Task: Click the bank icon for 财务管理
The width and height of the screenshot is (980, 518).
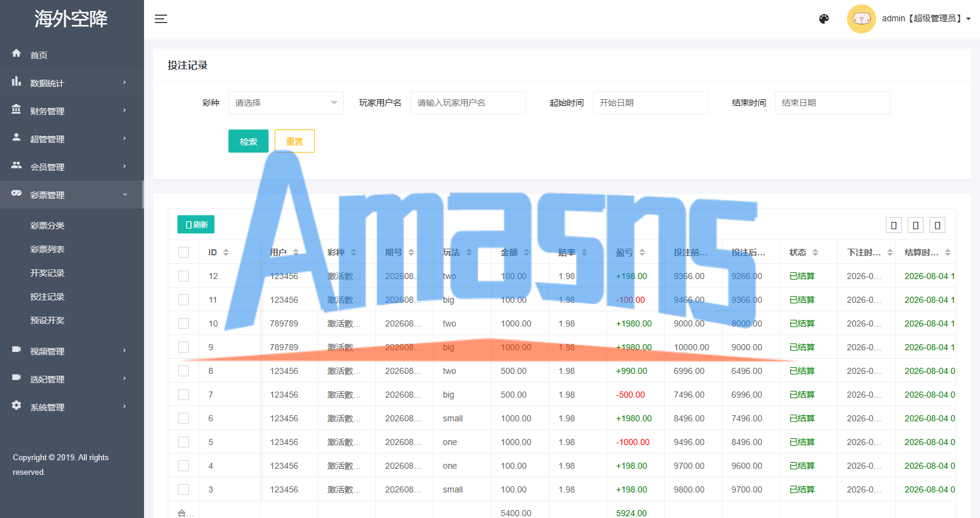Action: 16,109
